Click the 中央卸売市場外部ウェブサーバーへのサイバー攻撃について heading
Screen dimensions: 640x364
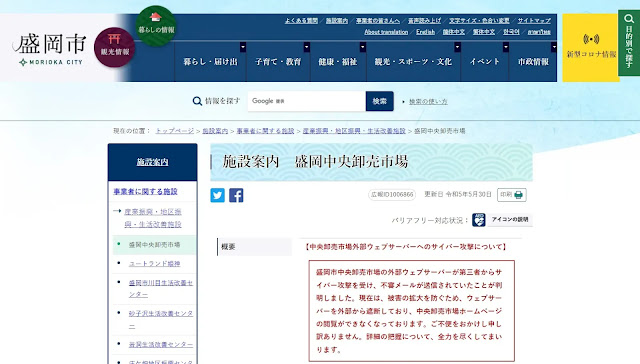tap(406, 247)
